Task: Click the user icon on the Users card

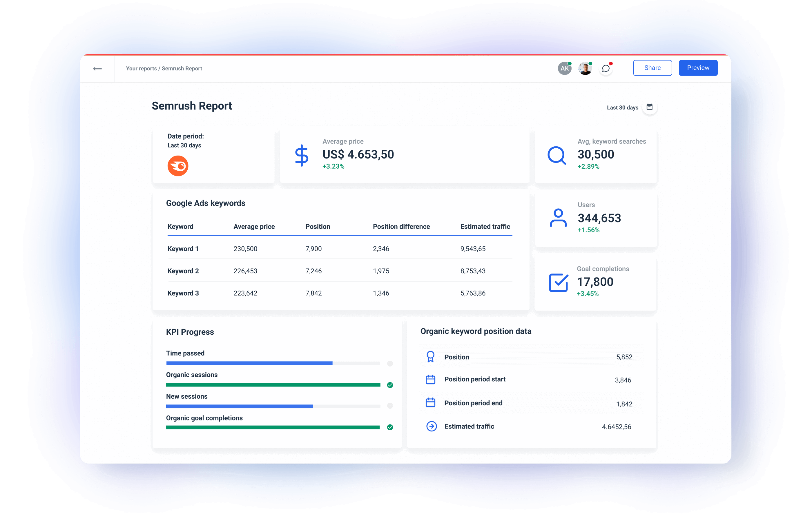Action: [x=559, y=218]
